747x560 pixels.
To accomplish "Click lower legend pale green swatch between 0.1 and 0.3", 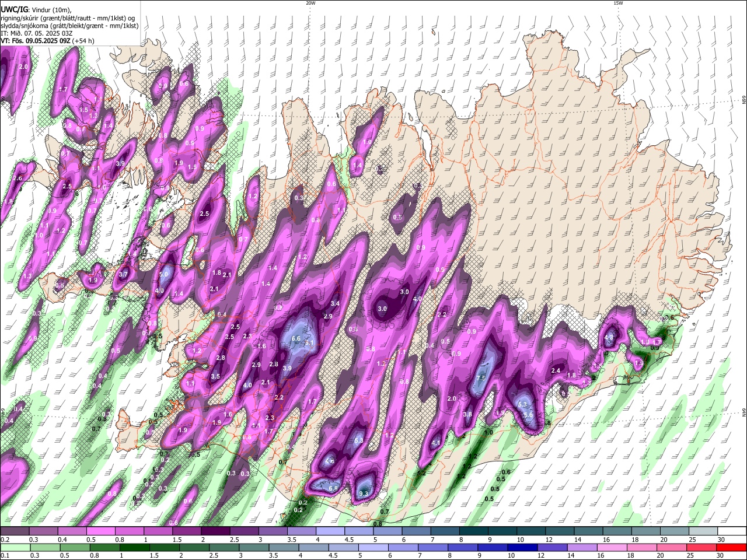I will pos(14,547).
